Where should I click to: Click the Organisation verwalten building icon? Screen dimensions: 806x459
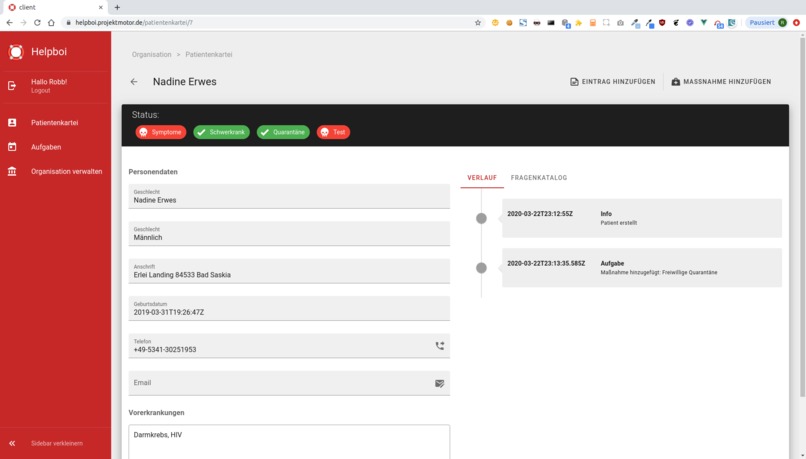(12, 171)
